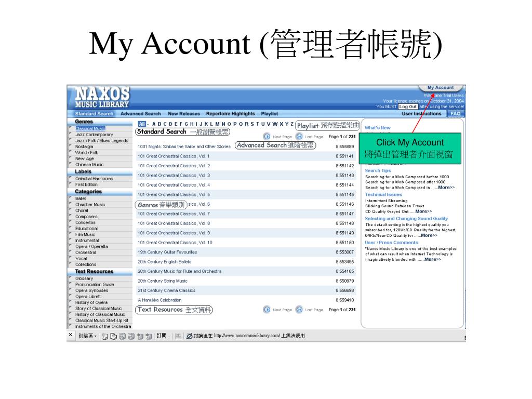Click the bottom Next Page arrow icon
Screen dimensions: 532x399
click(x=267, y=310)
